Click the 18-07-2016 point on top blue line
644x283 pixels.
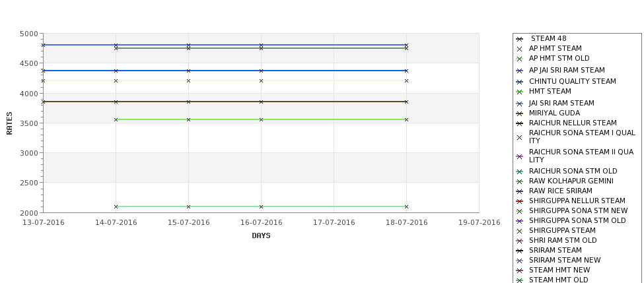pyautogui.click(x=407, y=45)
